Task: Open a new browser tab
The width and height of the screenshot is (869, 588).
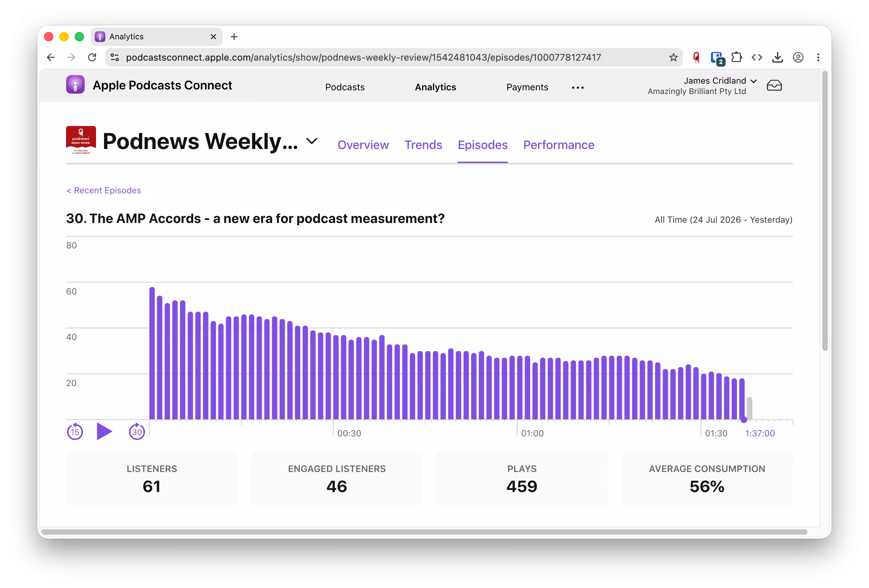Action: click(234, 37)
